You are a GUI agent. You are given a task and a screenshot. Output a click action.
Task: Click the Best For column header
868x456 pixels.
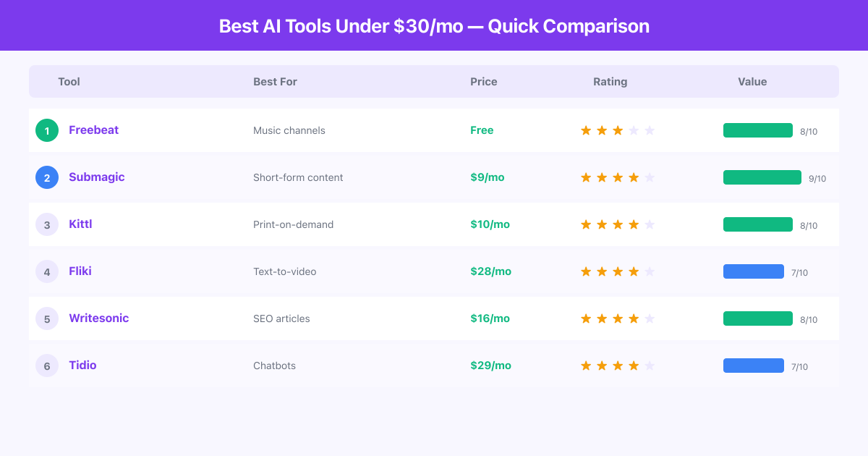(x=275, y=82)
